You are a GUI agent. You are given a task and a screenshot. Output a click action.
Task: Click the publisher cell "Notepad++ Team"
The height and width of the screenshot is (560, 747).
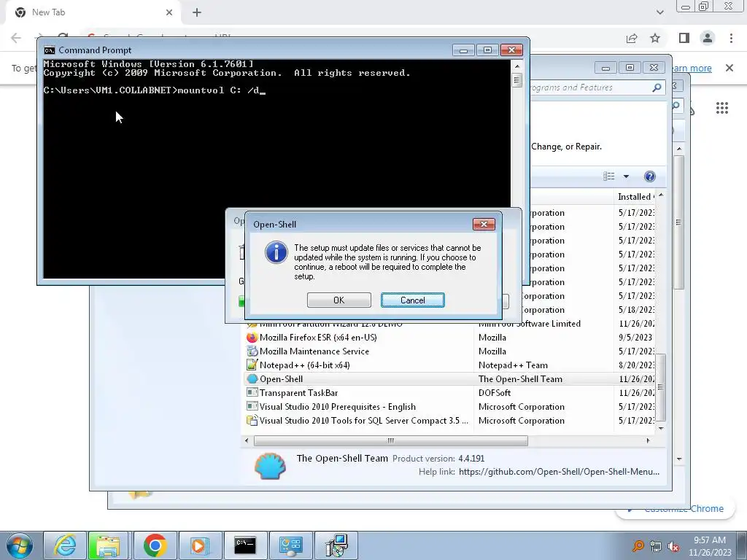pyautogui.click(x=513, y=365)
